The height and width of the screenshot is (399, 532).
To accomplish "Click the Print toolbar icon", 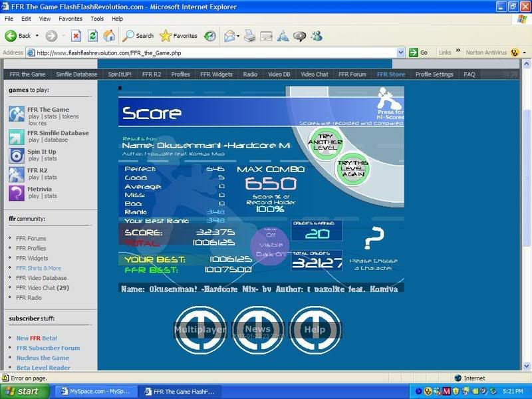I will 250,36.
